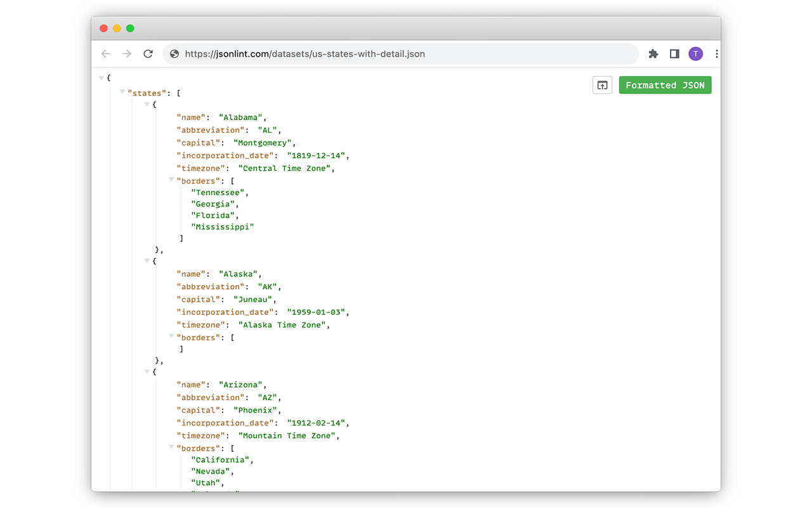Collapse Arizona's borders array
Viewport: 812px width, 508px height.
[171, 448]
